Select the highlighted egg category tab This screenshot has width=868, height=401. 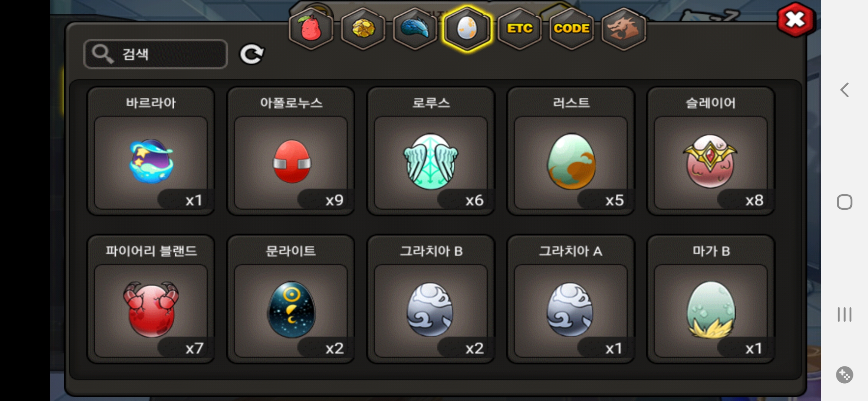coord(467,29)
